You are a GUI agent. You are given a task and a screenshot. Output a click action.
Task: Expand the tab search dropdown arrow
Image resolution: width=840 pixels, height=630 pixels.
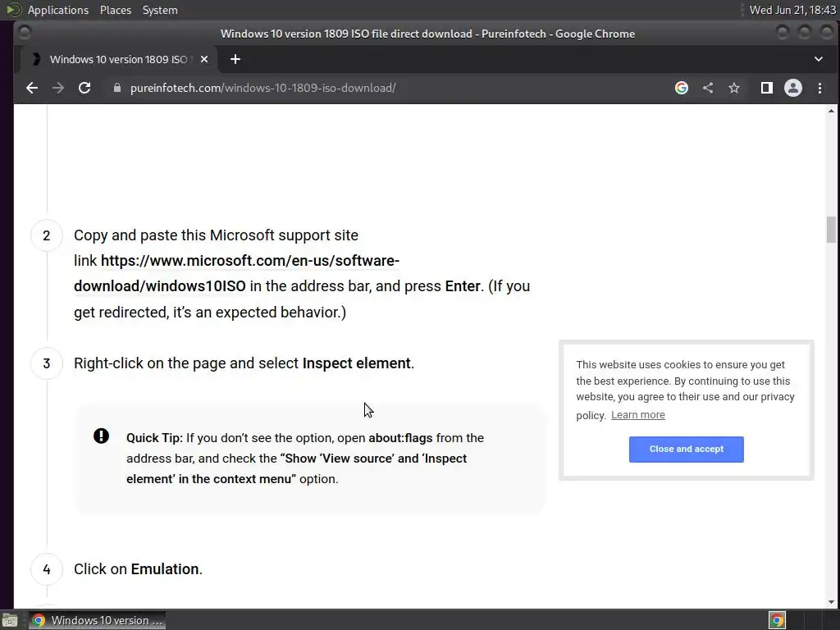pyautogui.click(x=818, y=59)
